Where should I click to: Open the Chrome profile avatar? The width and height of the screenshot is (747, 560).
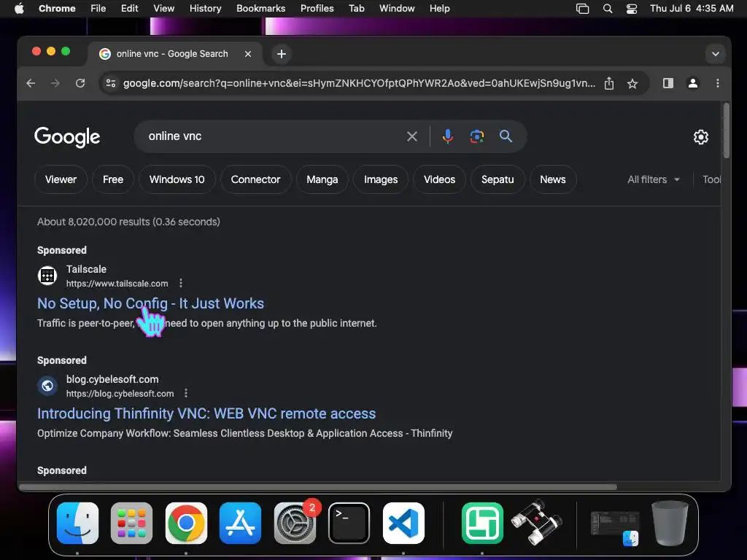[693, 83]
